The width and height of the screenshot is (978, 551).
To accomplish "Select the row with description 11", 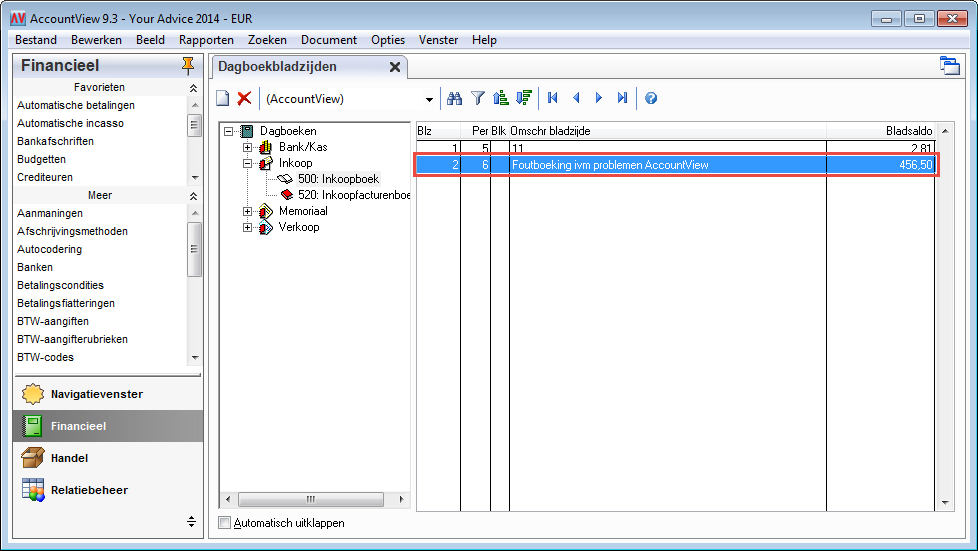I will (x=675, y=149).
